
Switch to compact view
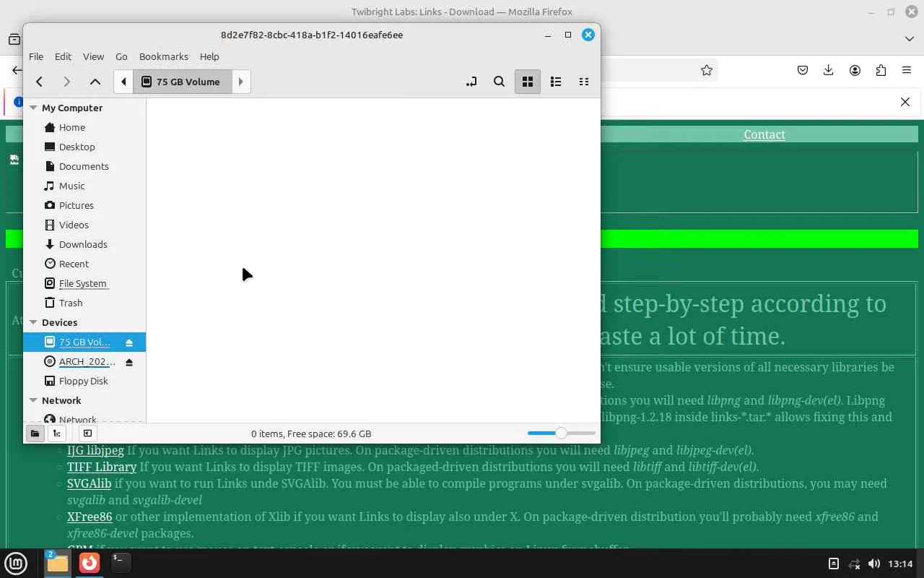584,82
